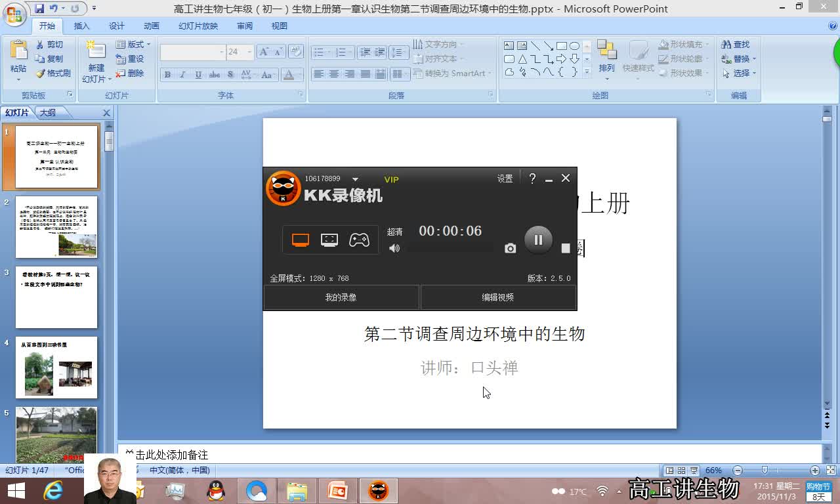Click the Clear Formatting icon in font group
This screenshot has width=840, height=504.
(295, 52)
